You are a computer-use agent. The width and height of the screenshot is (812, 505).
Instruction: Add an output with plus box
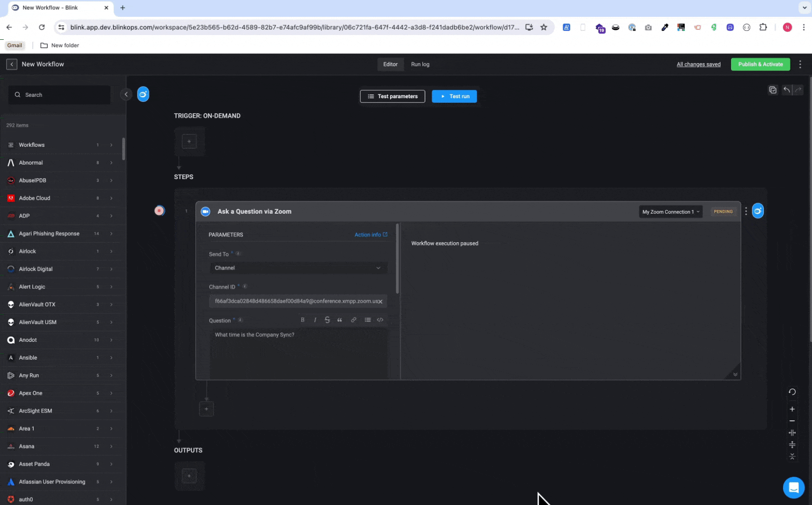click(x=189, y=476)
